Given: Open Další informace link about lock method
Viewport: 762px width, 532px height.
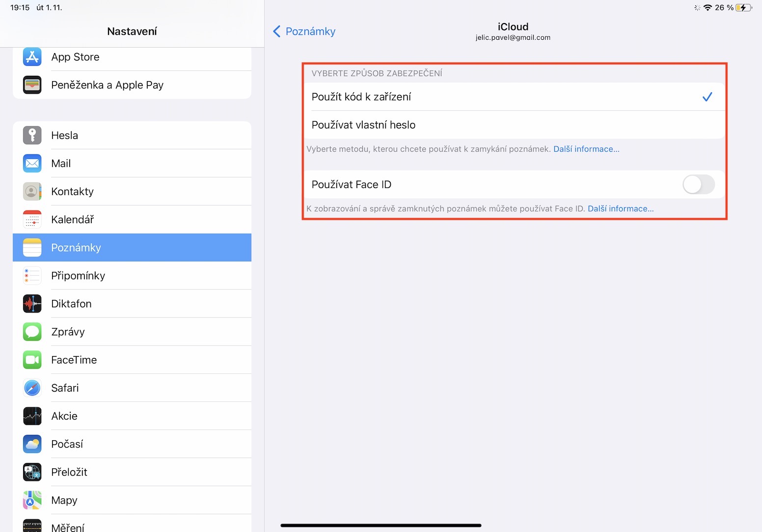Looking at the screenshot, I should coord(586,149).
